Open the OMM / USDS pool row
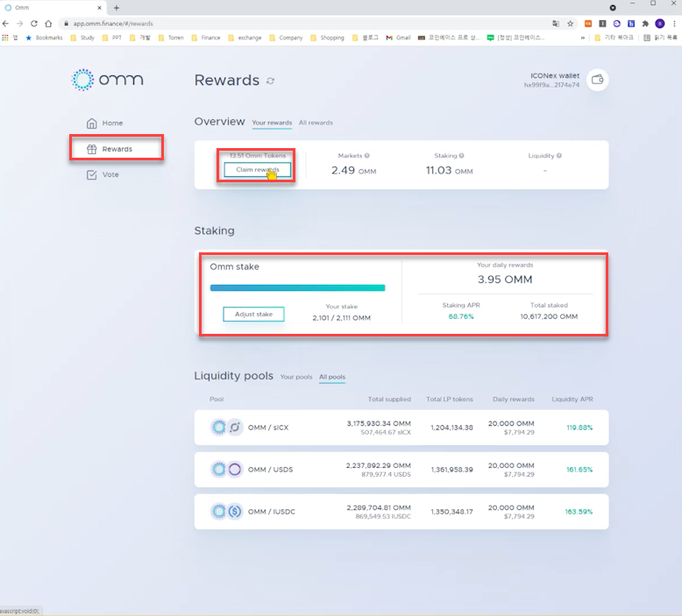 401,470
